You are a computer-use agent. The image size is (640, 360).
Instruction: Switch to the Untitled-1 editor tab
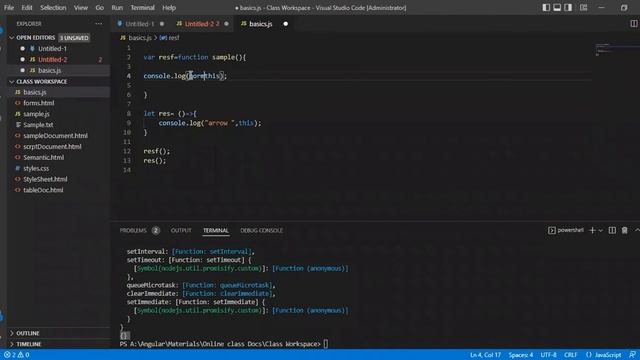click(140, 24)
